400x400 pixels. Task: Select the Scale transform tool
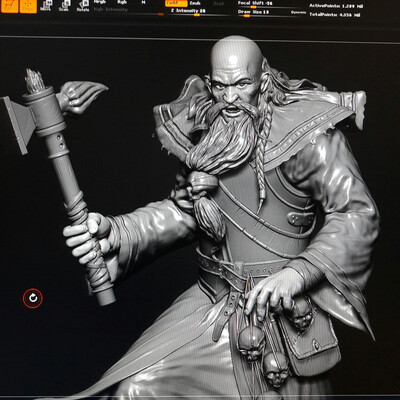(x=64, y=6)
